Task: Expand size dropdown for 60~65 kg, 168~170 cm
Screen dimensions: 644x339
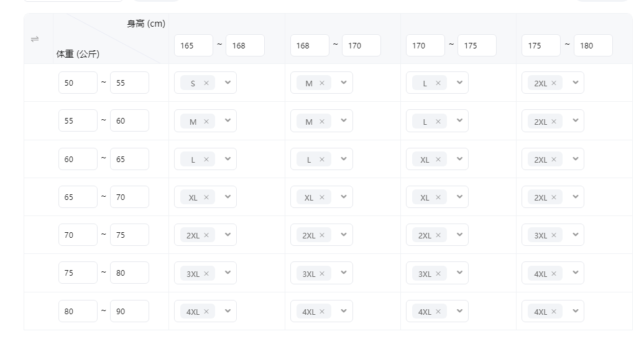Action: pyautogui.click(x=344, y=159)
